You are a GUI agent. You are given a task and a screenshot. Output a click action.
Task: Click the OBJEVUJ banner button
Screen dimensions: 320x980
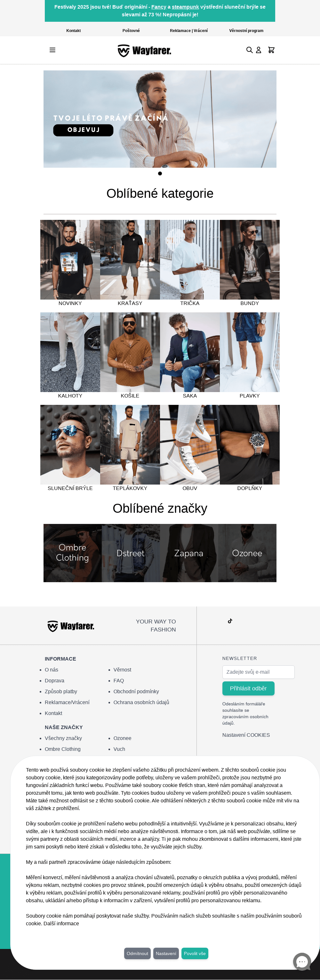tap(83, 130)
